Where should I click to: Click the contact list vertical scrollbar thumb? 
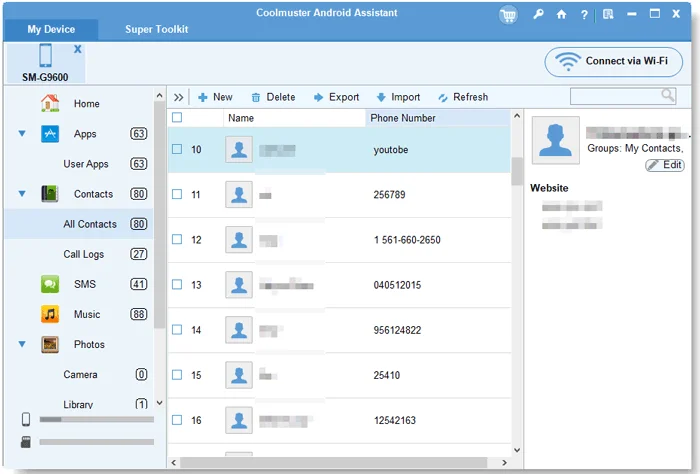click(517, 171)
